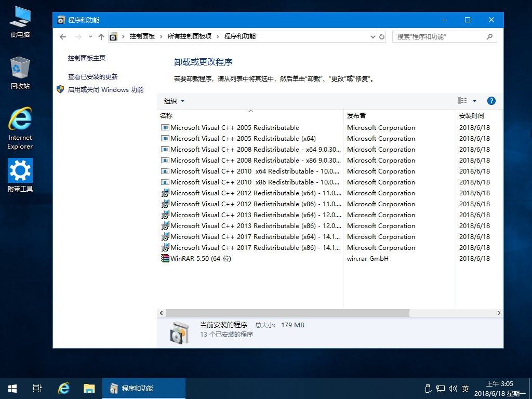This screenshot has height=399, width=532.
Task: Open 回收站 desktop icon
Action: pos(20,73)
